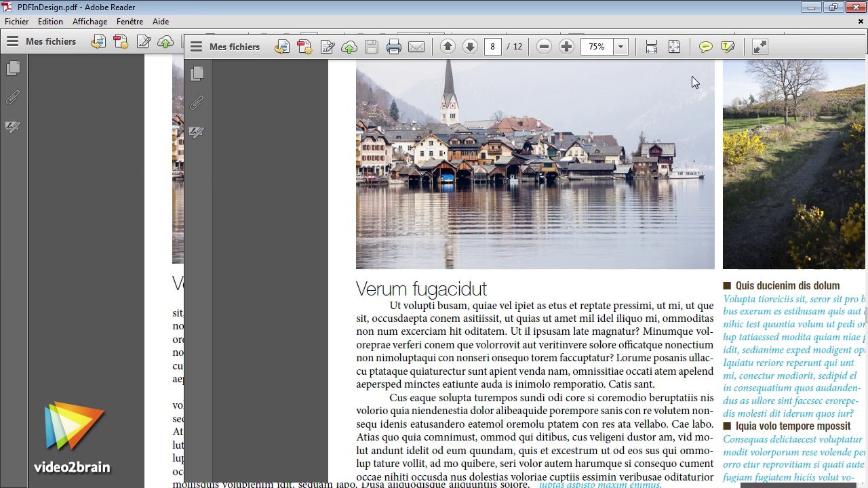
Task: Open the attachments paperclip panel in the front sidebar
Action: 197,103
